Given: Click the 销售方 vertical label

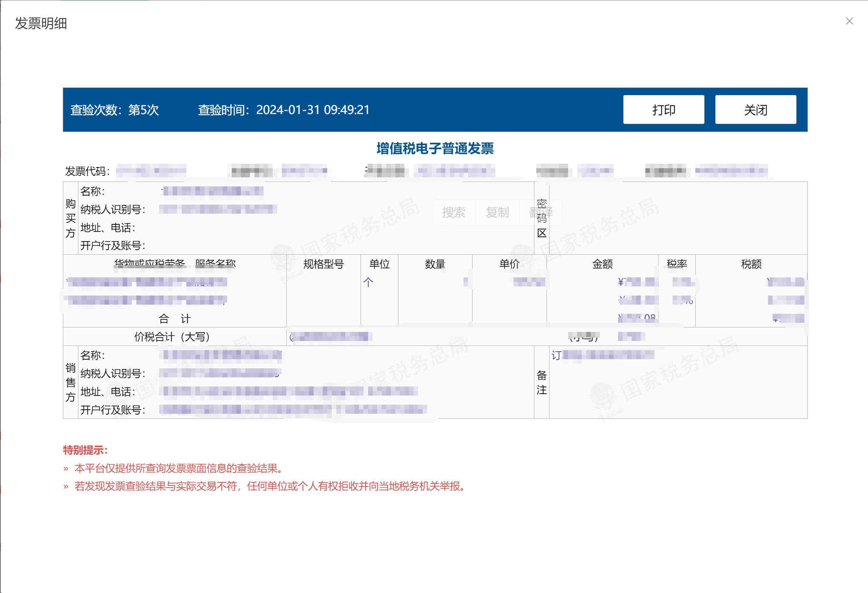Looking at the screenshot, I should (70, 382).
